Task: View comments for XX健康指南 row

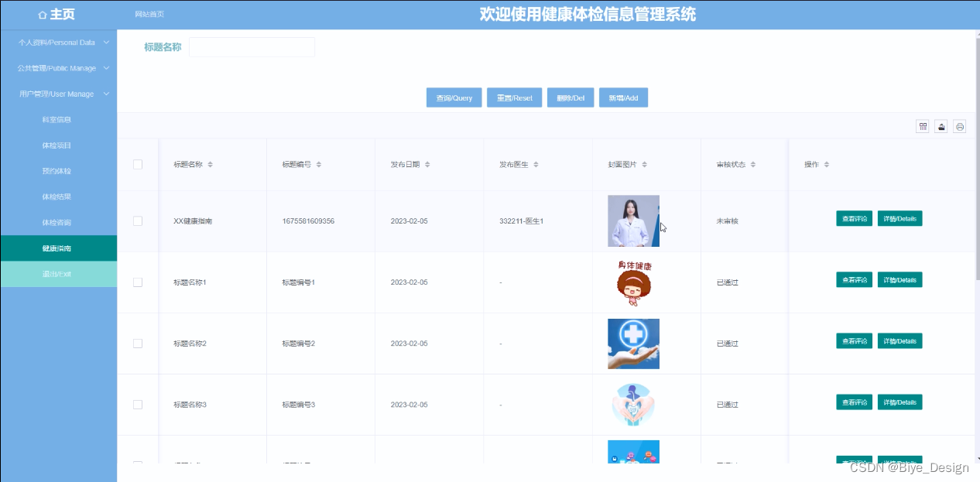Action: [x=854, y=218]
